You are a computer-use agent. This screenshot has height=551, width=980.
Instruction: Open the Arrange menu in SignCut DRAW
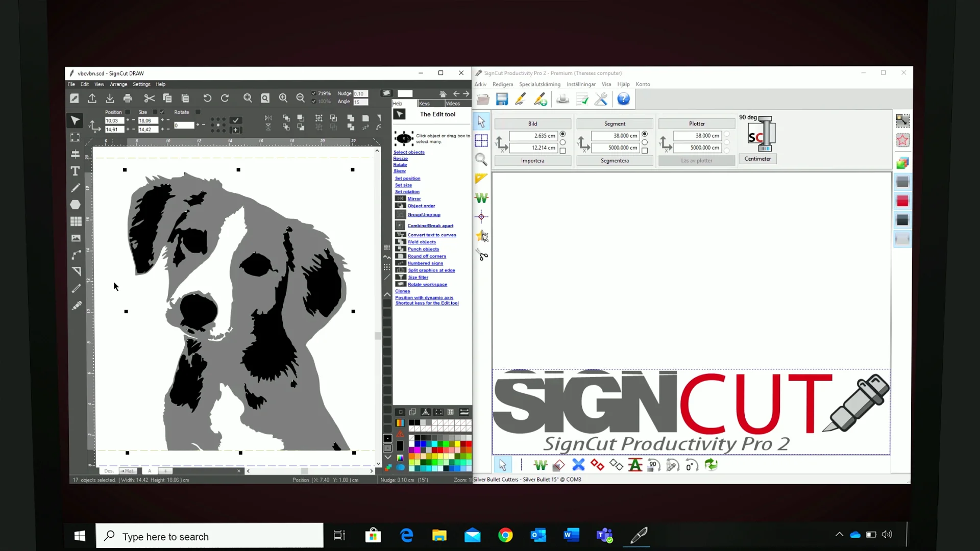pos(118,84)
